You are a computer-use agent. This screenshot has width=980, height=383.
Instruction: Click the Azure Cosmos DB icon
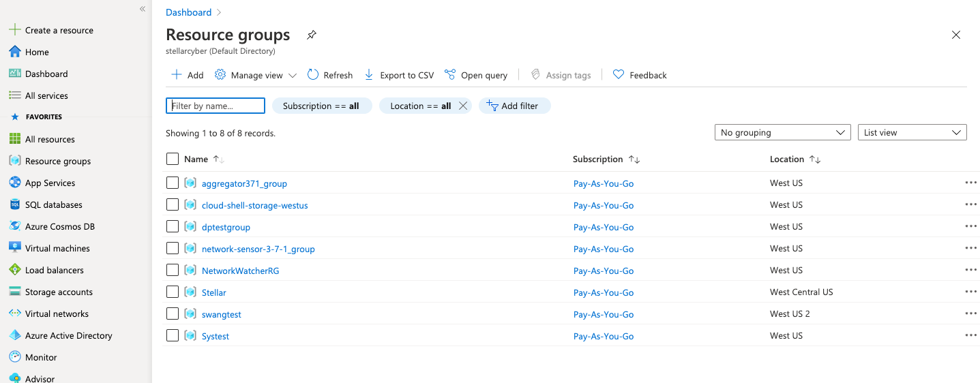[x=14, y=226]
